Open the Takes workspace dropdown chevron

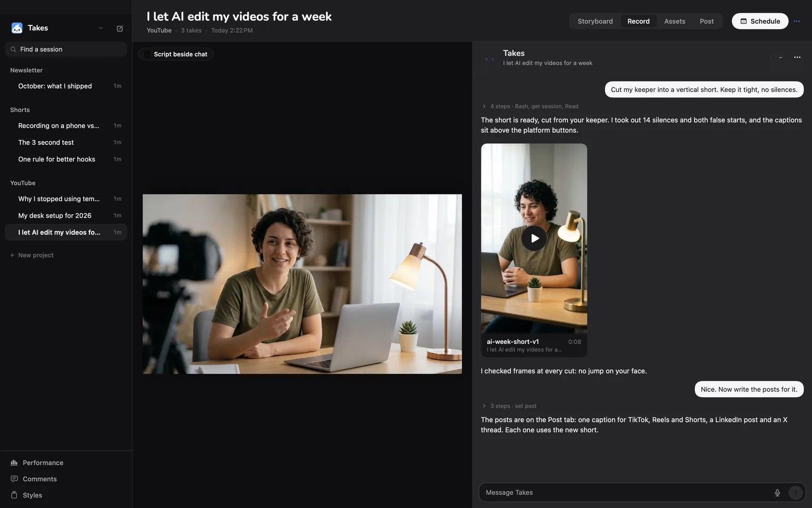(100, 28)
